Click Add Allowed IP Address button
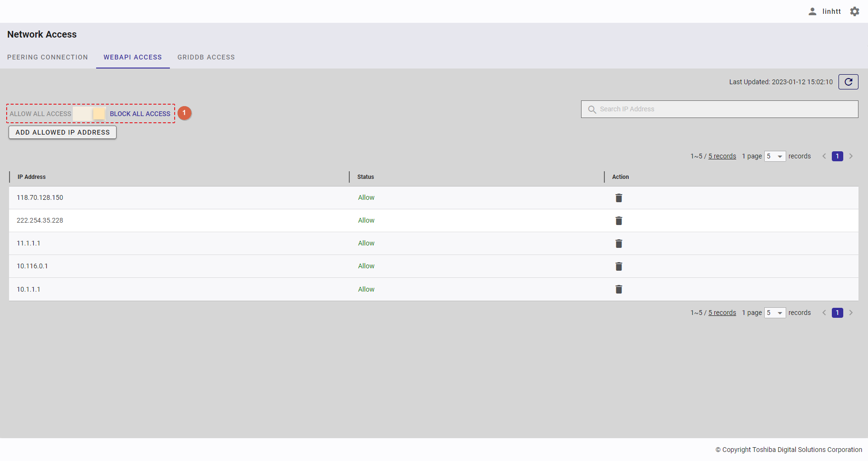 [62, 132]
